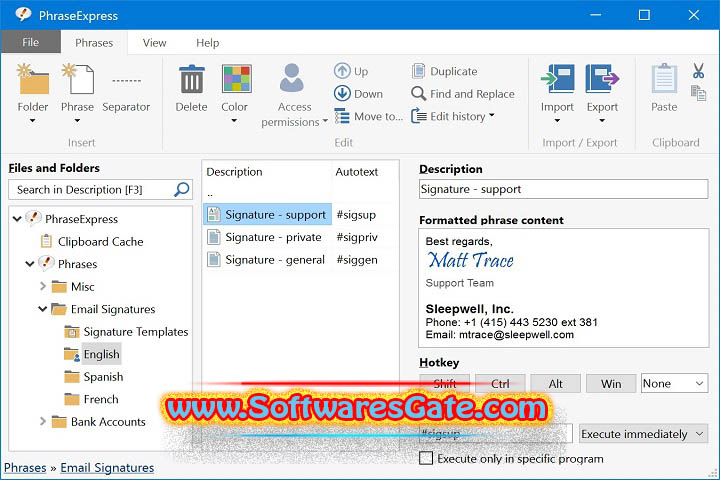720x480 pixels.
Task: Collapse the Email Signatures folder
Action: (43, 309)
